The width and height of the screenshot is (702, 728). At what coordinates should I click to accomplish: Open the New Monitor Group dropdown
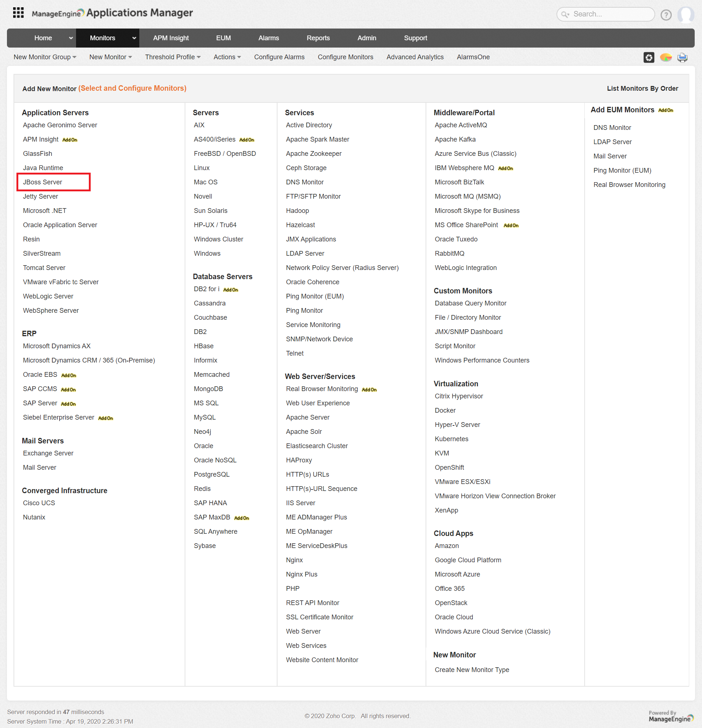(45, 57)
